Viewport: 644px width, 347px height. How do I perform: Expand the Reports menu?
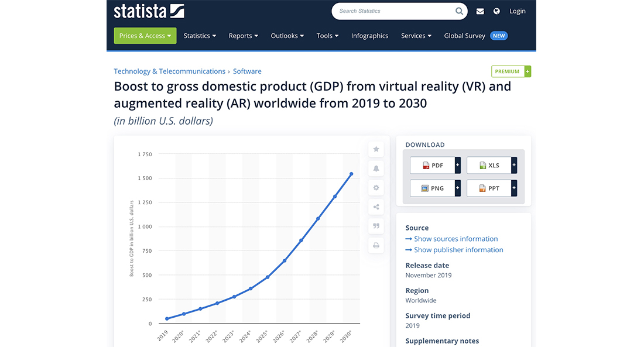pos(244,36)
